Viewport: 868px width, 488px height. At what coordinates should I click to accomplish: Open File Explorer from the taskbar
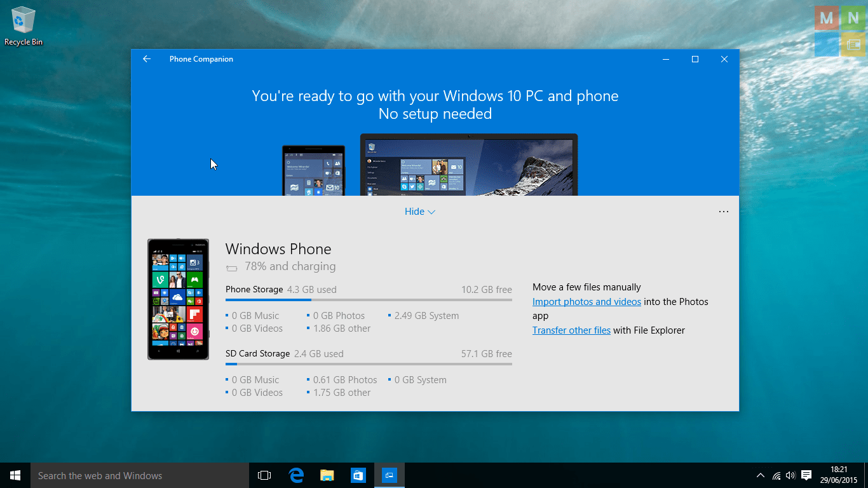(x=327, y=475)
